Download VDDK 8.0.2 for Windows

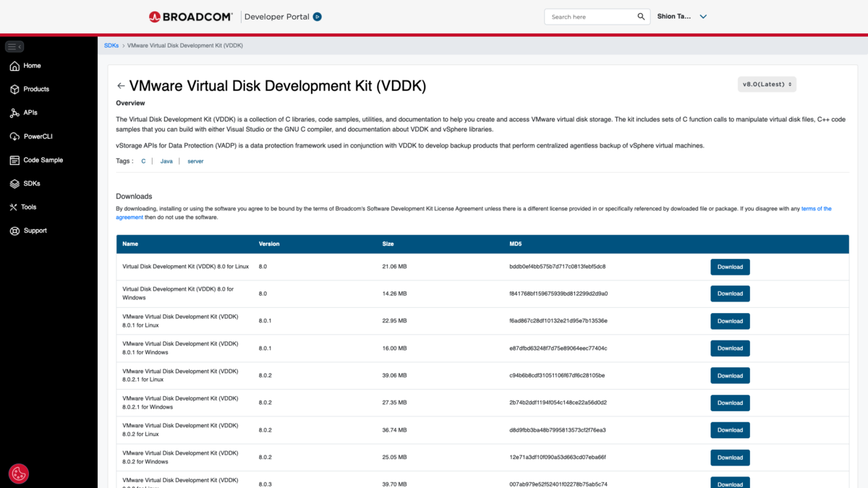coord(730,458)
